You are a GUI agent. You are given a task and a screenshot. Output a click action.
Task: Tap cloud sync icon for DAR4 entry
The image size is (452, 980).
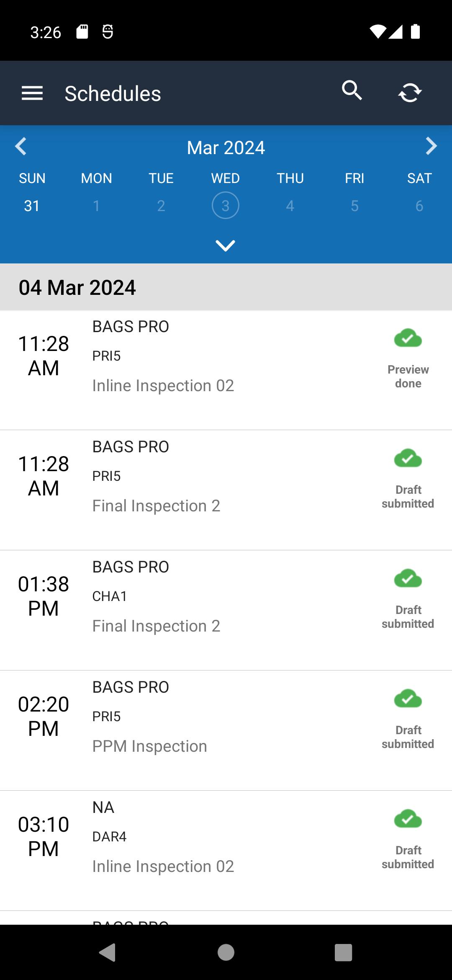[x=408, y=819]
